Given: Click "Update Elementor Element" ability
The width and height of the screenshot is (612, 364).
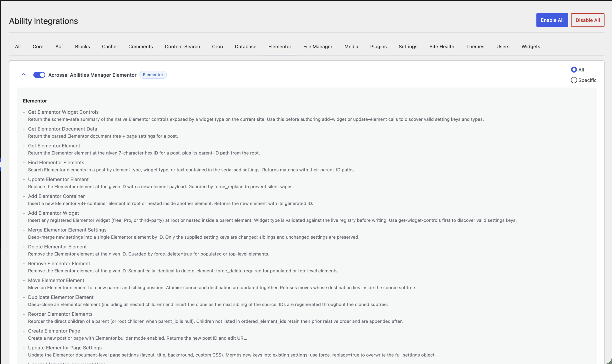Looking at the screenshot, I should 58,180.
